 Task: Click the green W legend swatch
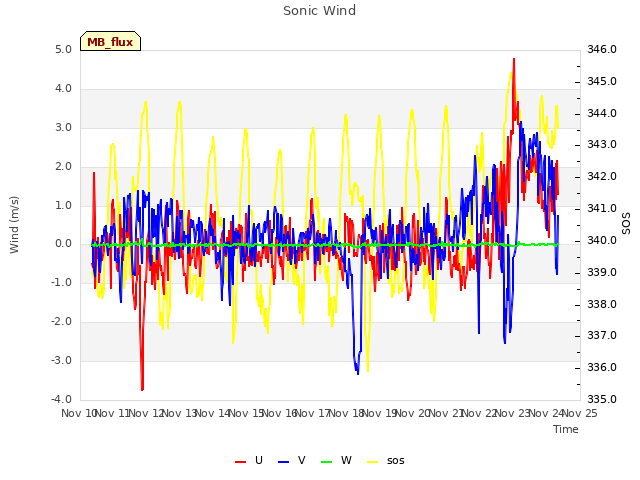point(327,462)
